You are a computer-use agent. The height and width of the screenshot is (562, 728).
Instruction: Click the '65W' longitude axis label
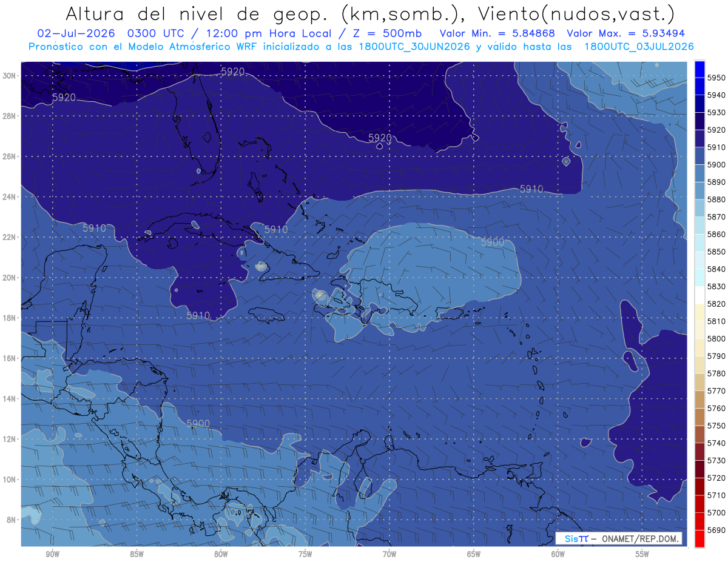click(x=474, y=554)
